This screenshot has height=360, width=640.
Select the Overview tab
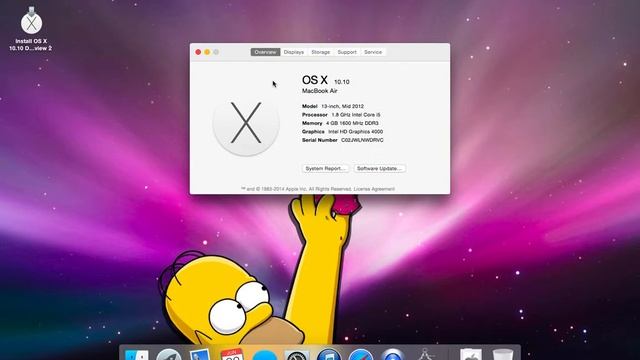(265, 52)
